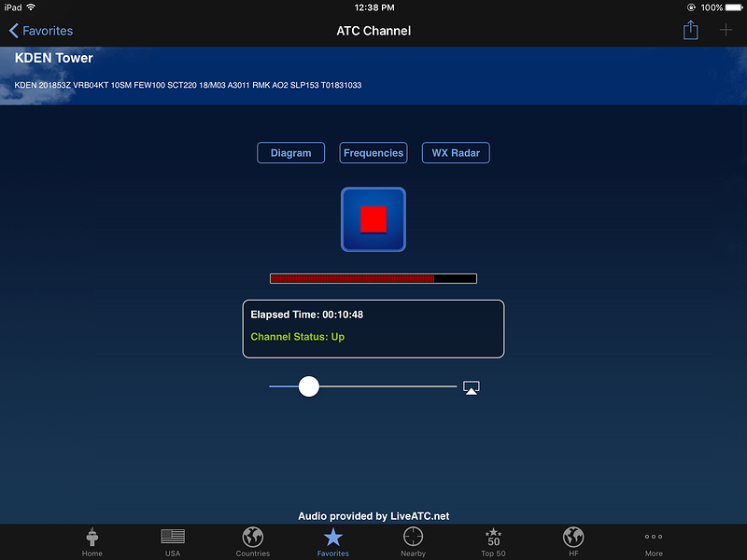Go back to Favorites list

(41, 31)
